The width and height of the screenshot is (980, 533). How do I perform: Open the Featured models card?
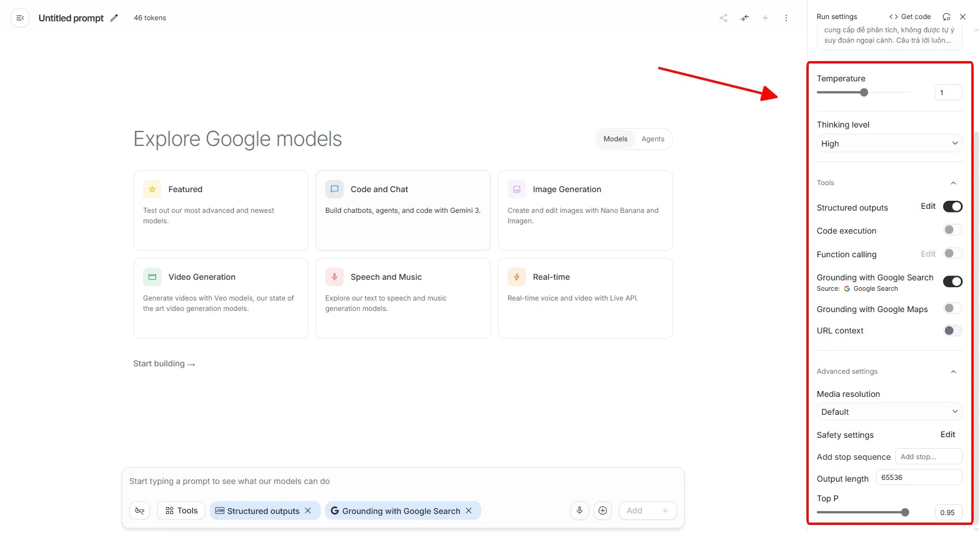(221, 211)
